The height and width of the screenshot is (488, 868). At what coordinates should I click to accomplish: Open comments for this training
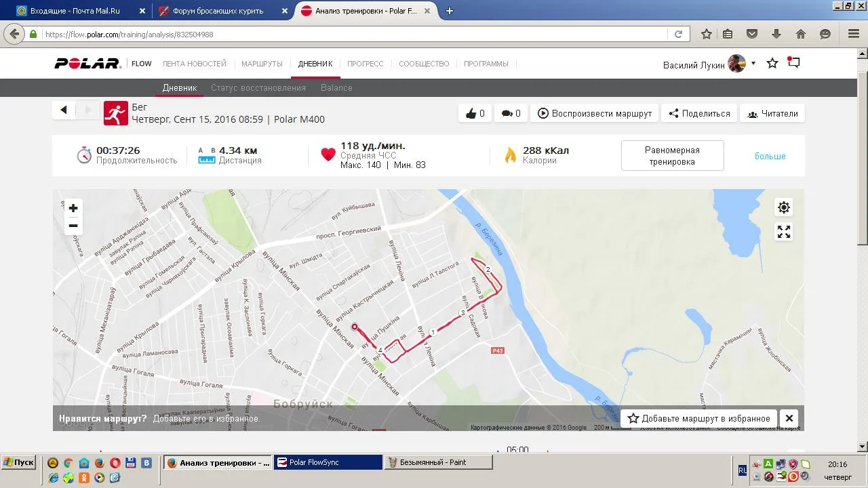(511, 113)
